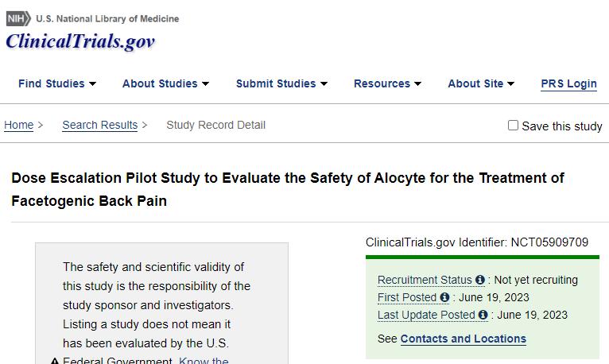Click info icon beside Recruitment Status
609x364 pixels.
pyautogui.click(x=480, y=281)
